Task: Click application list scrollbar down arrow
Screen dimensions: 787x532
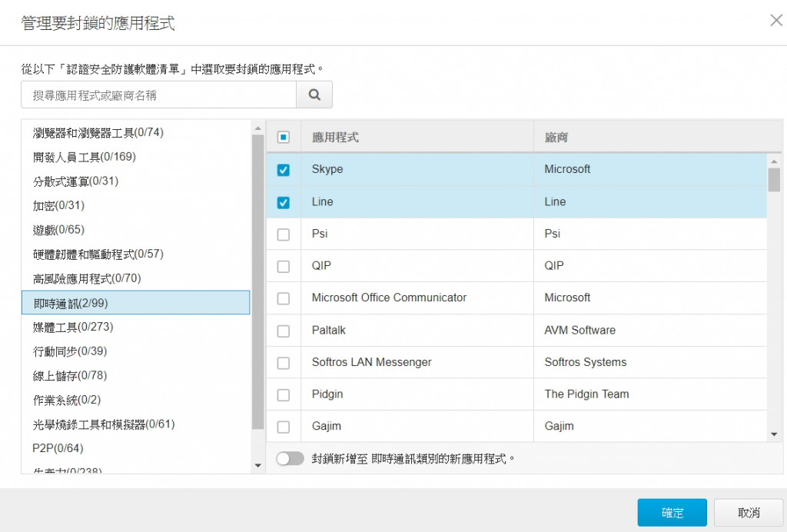Action: [x=774, y=434]
